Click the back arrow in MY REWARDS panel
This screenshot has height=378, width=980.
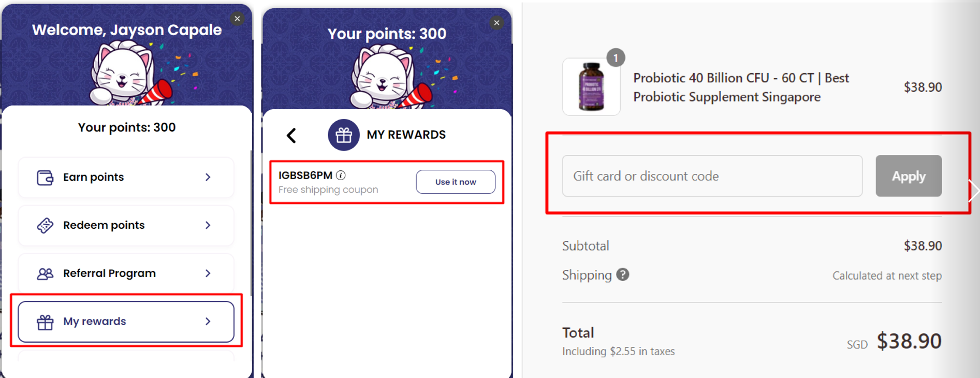click(x=291, y=135)
